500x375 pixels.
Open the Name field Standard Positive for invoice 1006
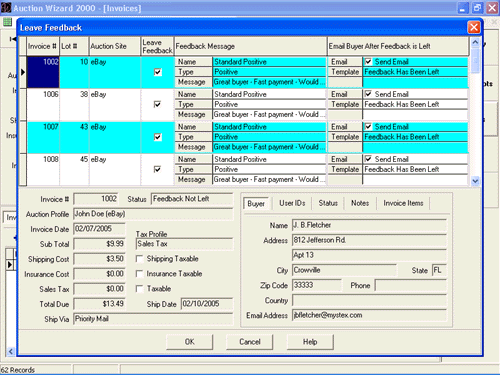(269, 94)
